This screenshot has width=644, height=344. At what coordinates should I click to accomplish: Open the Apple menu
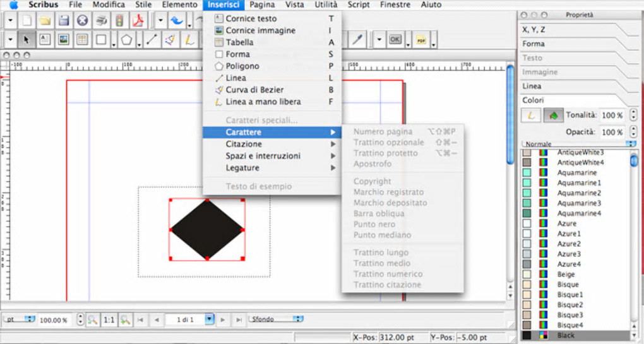tap(13, 5)
